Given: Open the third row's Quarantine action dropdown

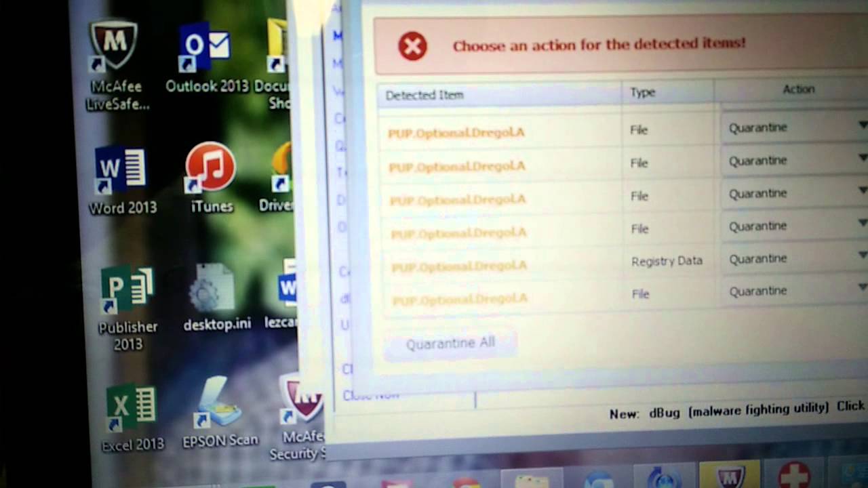Looking at the screenshot, I should [x=795, y=193].
